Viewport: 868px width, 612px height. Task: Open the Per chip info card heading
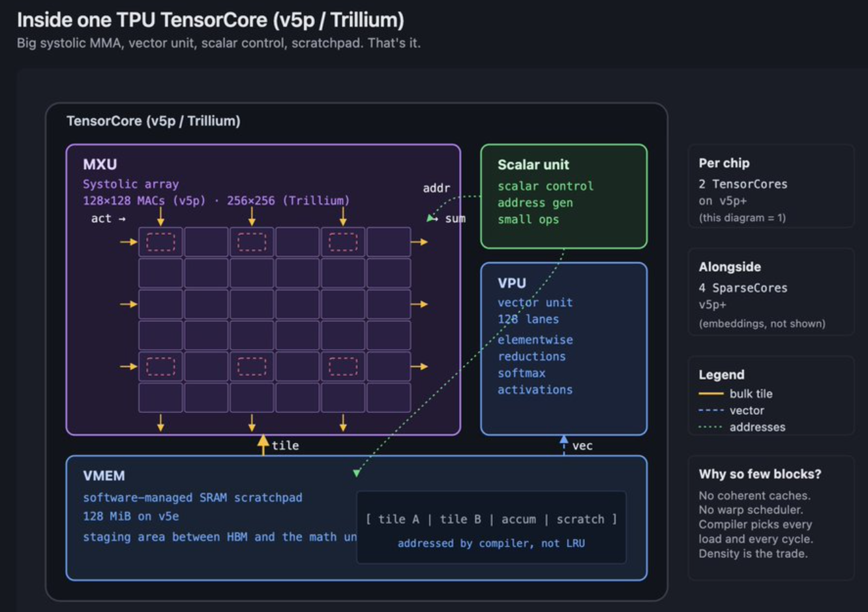(724, 163)
